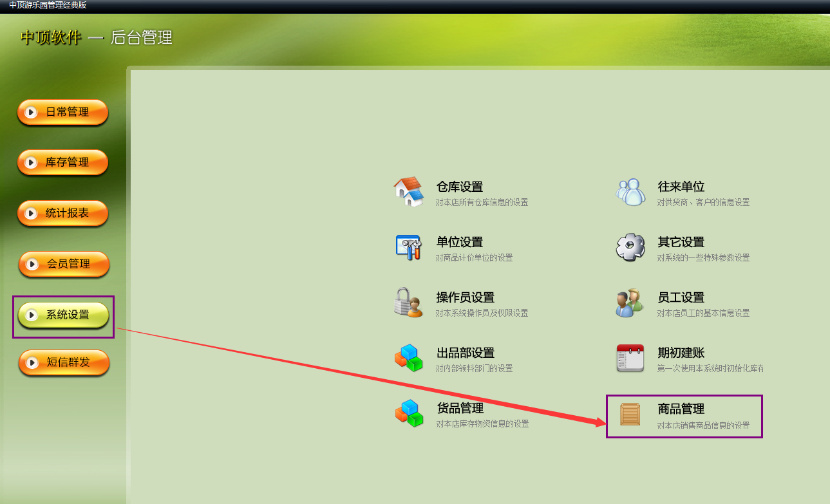Click the 系统设置 green button
The image size is (830, 504).
coord(63,315)
